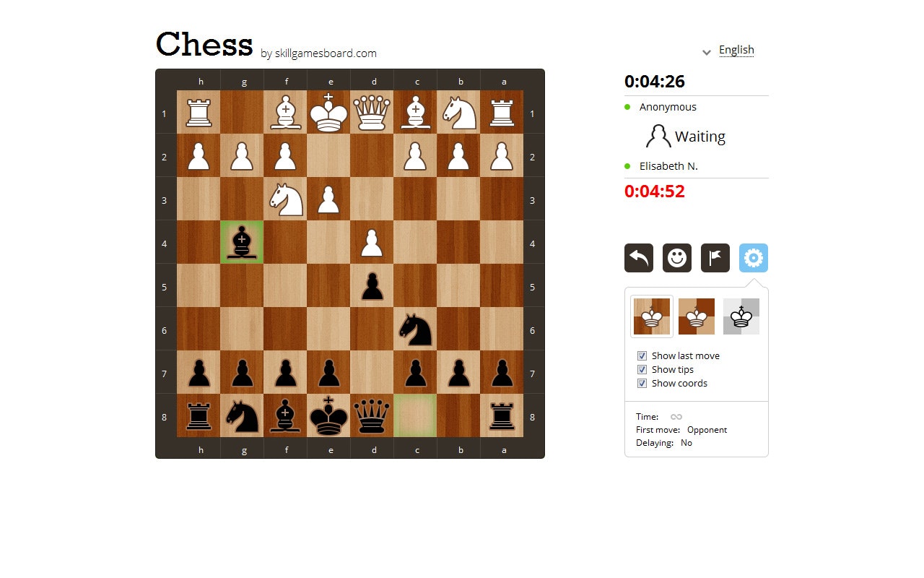Open the smiley emoticon button
The height and width of the screenshot is (578, 924).
tap(677, 258)
